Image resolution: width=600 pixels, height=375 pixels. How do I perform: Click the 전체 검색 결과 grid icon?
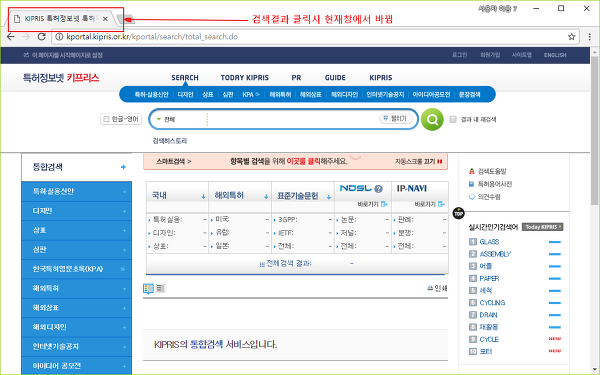(x=262, y=264)
